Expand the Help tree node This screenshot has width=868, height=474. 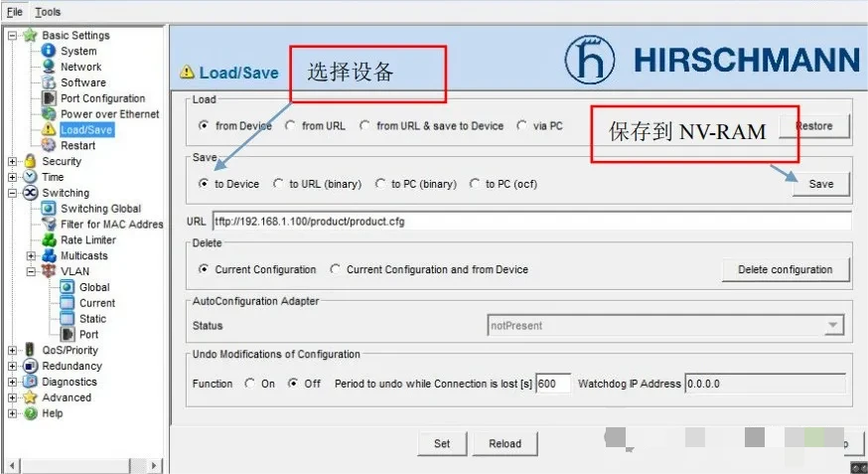[x=12, y=413]
